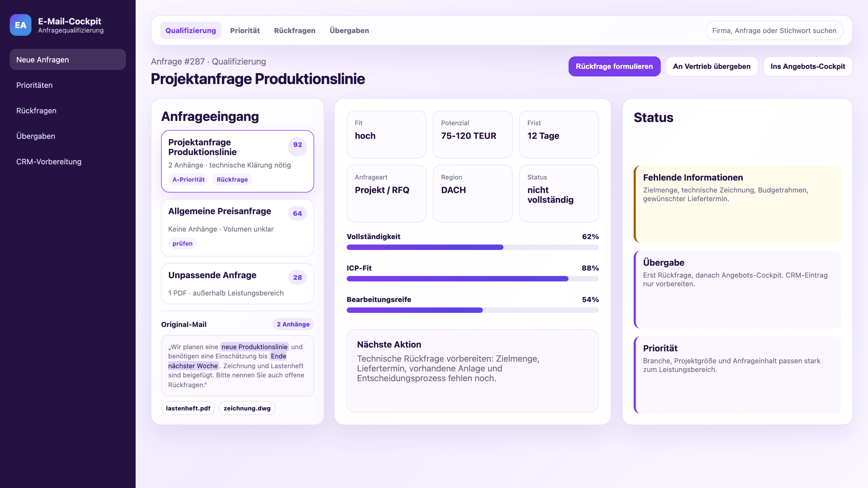The width and height of the screenshot is (868, 488).
Task: Go to Prioritäten in sidebar
Action: tap(68, 85)
